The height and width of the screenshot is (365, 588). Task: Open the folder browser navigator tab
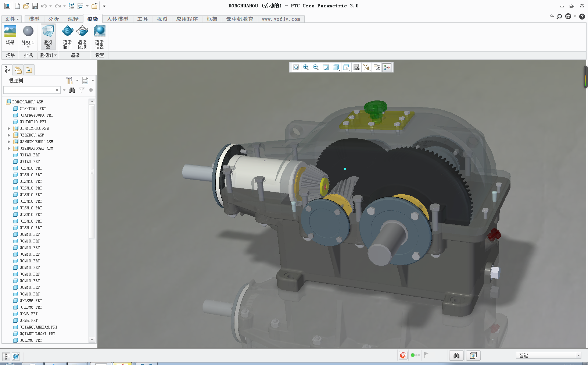pos(18,70)
